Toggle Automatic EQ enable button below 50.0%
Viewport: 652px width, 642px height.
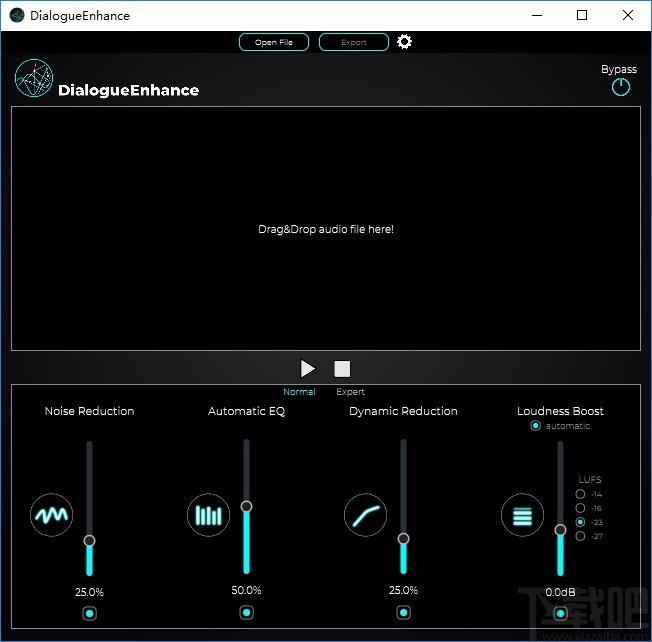tap(247, 612)
